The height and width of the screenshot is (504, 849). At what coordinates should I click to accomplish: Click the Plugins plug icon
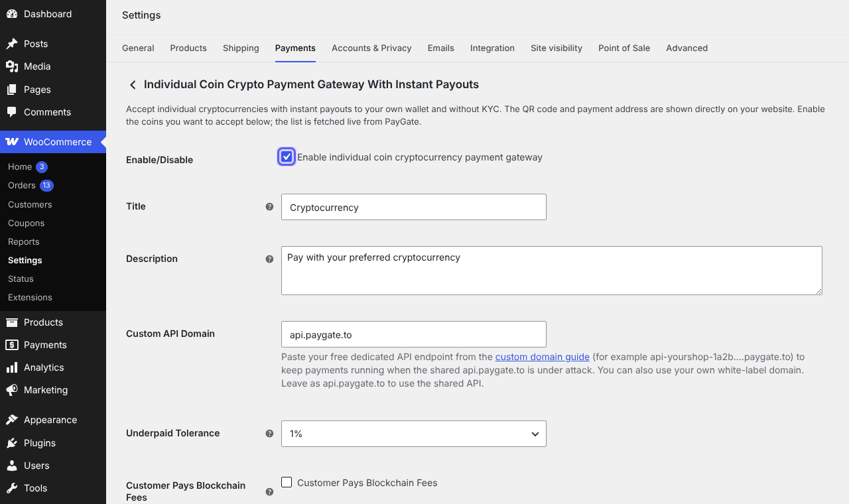point(12,443)
